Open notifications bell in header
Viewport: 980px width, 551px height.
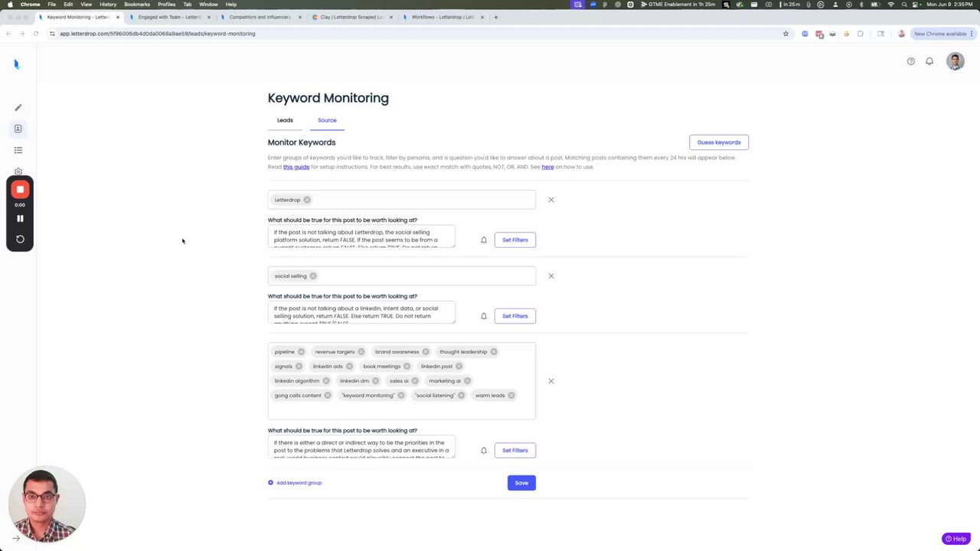929,61
